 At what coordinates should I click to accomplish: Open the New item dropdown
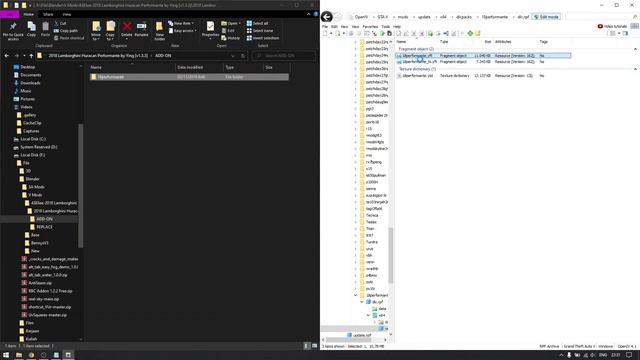click(181, 23)
